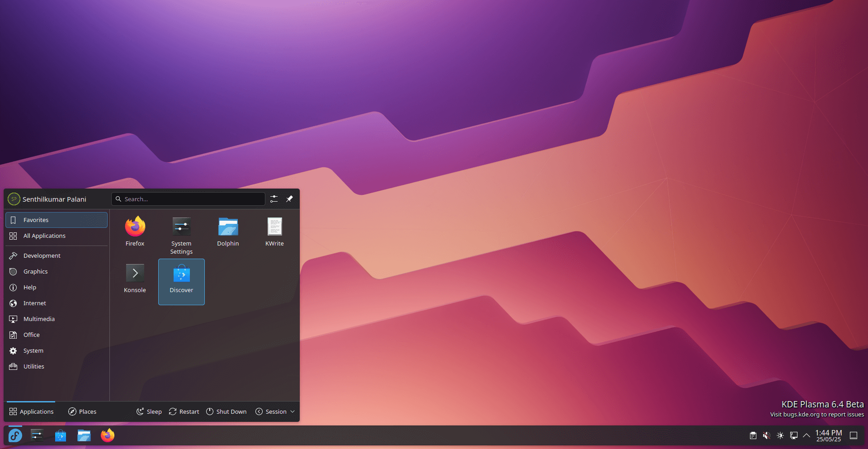
Task: Click the Sleep button
Action: point(149,411)
